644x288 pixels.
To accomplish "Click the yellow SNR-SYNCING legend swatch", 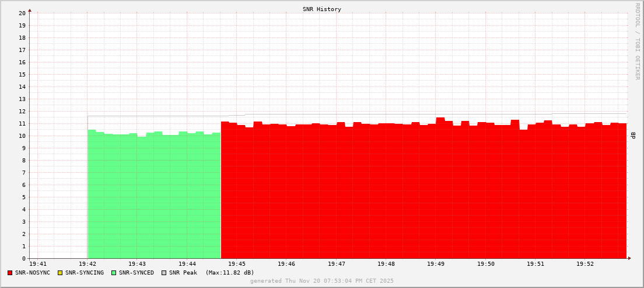I will (x=60, y=273).
